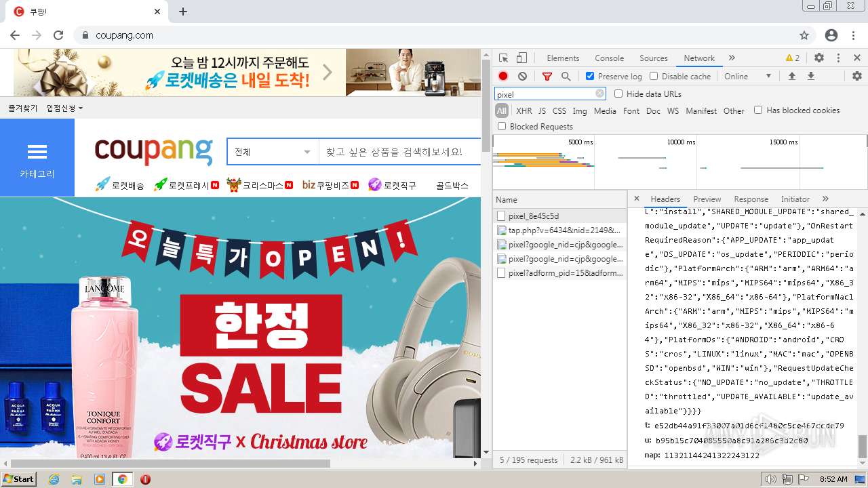
Task: Open the Initiator tab of request
Action: point(795,199)
